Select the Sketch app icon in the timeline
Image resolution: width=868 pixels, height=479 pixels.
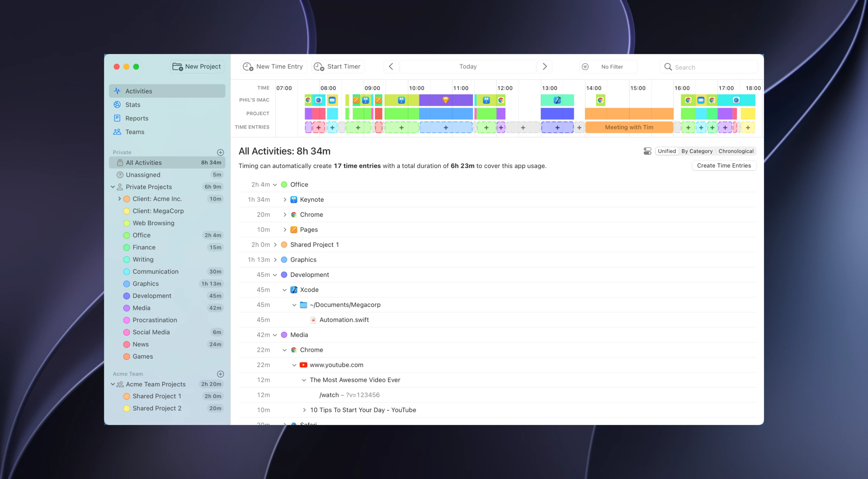point(446,100)
